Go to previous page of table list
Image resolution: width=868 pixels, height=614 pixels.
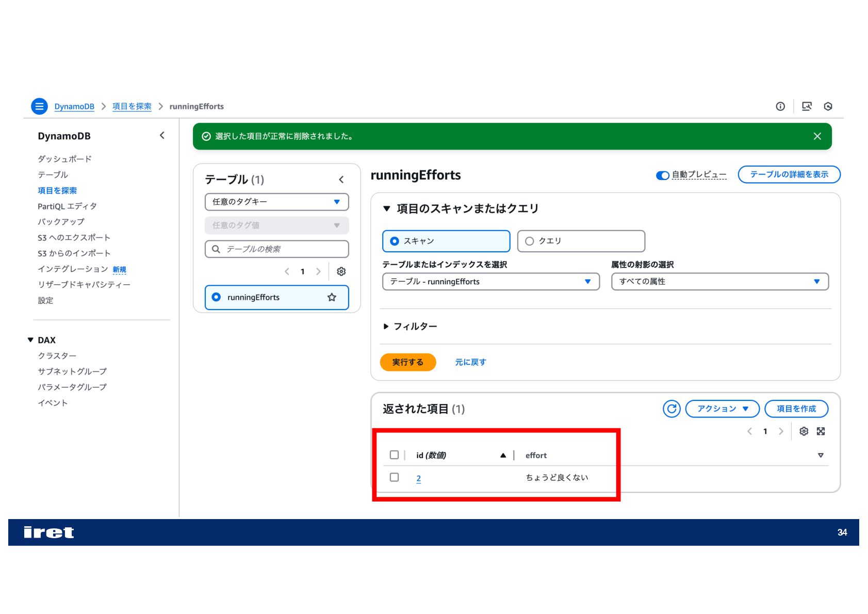(x=287, y=271)
